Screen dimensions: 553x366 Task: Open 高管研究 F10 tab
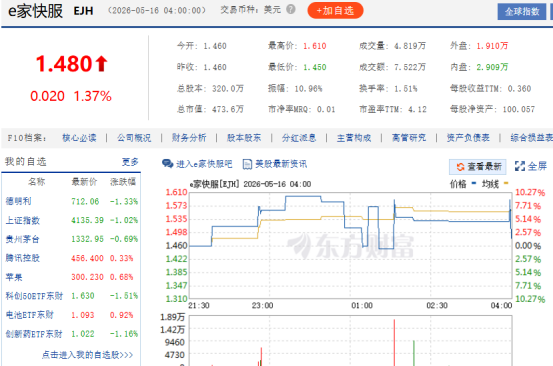(x=409, y=138)
